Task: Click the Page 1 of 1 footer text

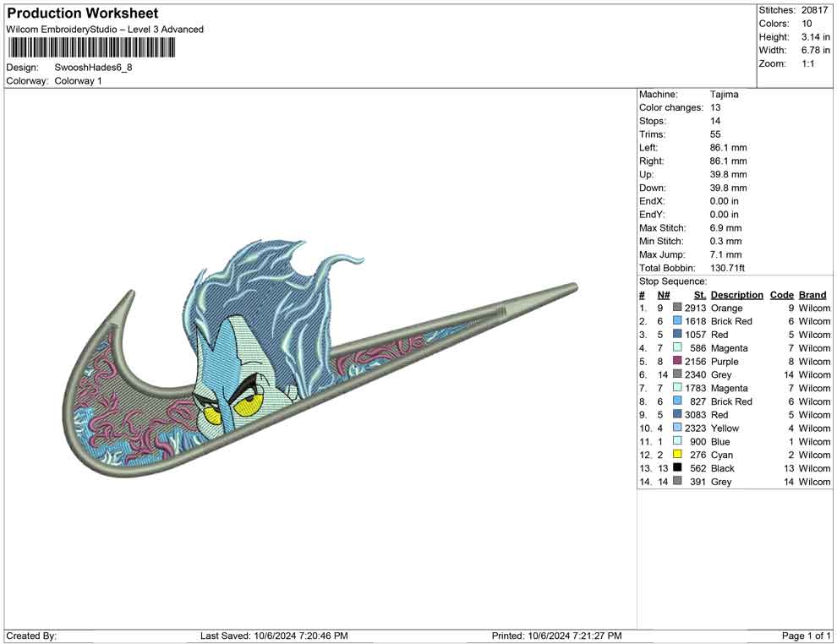Action: [807, 636]
